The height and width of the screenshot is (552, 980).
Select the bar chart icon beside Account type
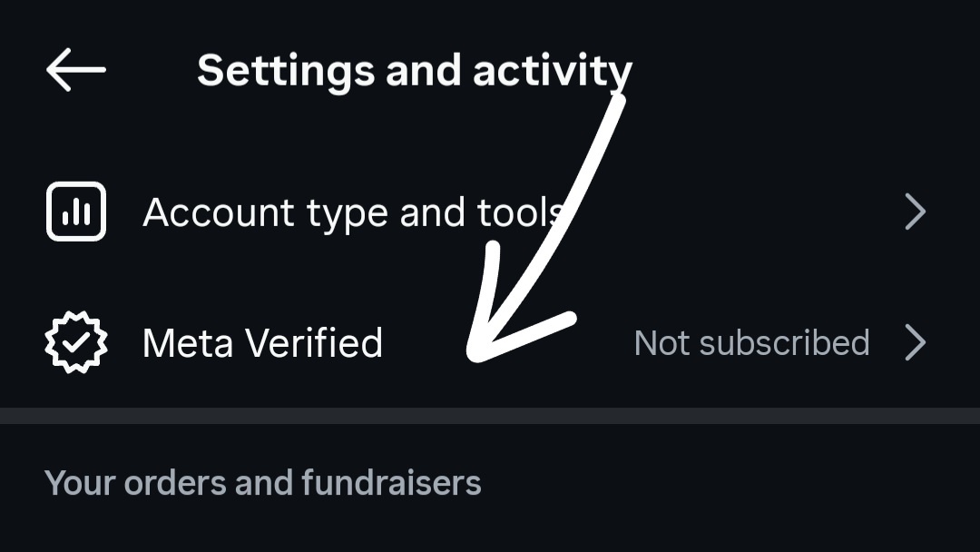(x=76, y=211)
